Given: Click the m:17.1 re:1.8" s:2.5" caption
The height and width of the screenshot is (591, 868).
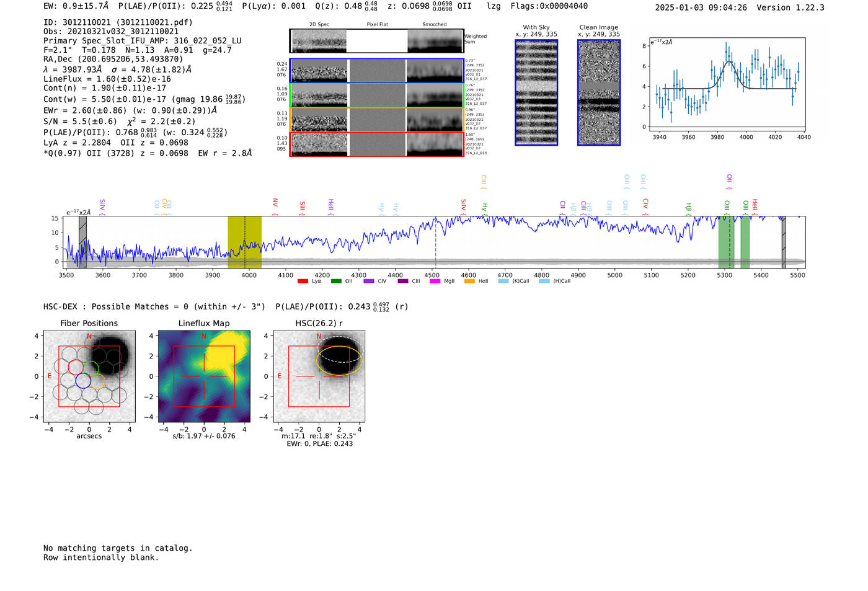Looking at the screenshot, I should pos(319,436).
